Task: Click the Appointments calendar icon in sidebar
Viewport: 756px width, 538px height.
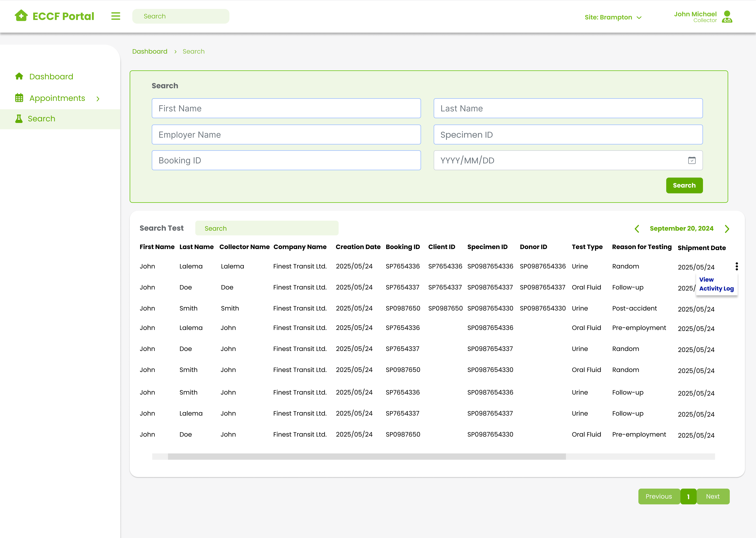Action: (19, 98)
